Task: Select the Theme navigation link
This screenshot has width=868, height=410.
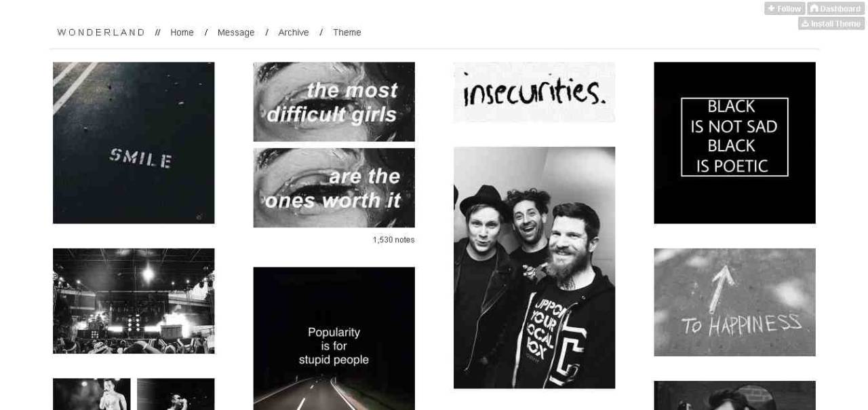Action: click(347, 33)
